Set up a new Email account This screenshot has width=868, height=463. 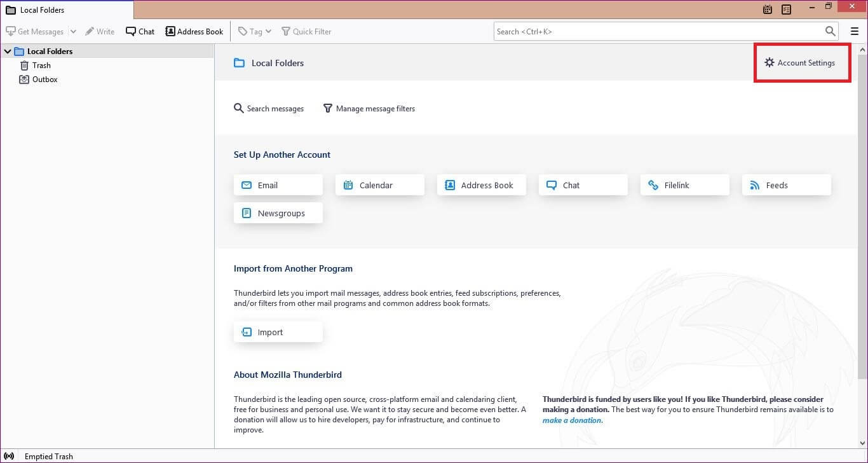[x=278, y=185]
